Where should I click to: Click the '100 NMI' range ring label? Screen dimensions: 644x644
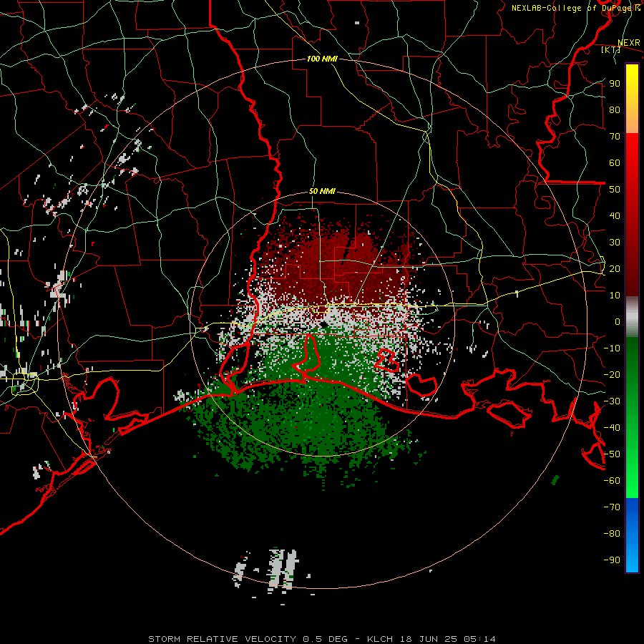[x=322, y=59]
